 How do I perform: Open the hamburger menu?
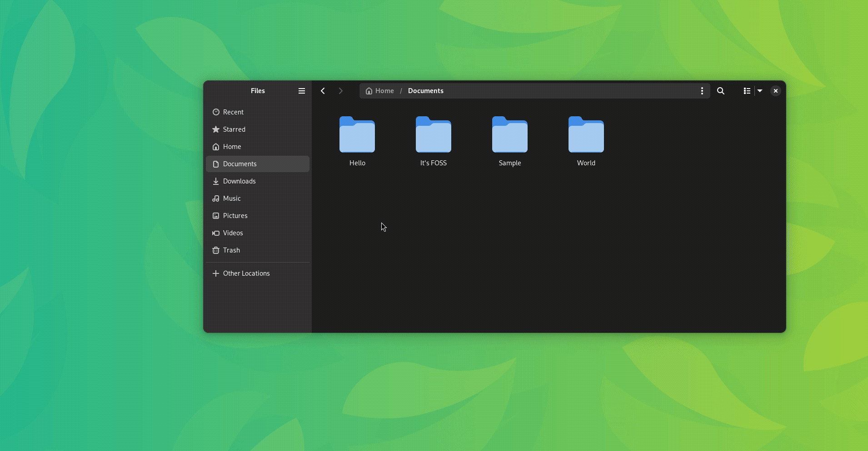(302, 91)
